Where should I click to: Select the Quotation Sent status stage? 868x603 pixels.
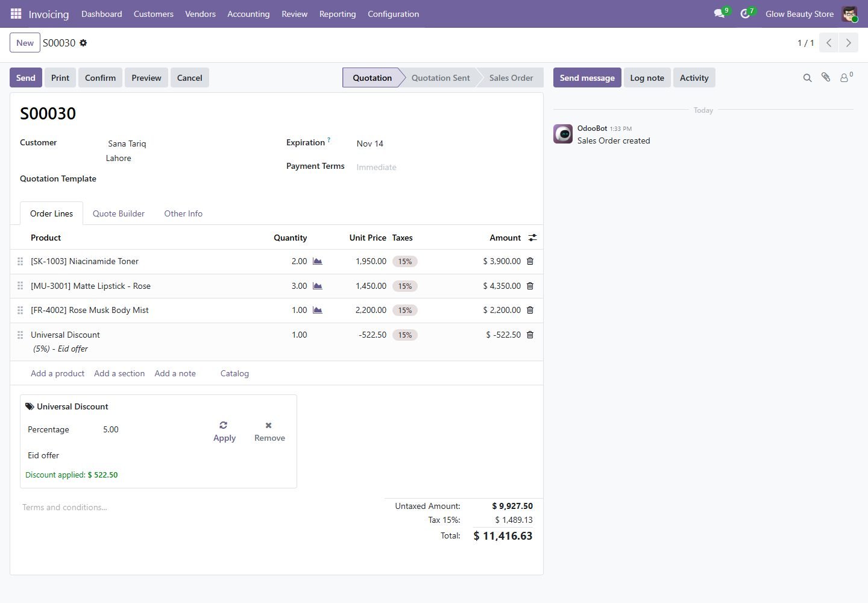(x=441, y=78)
